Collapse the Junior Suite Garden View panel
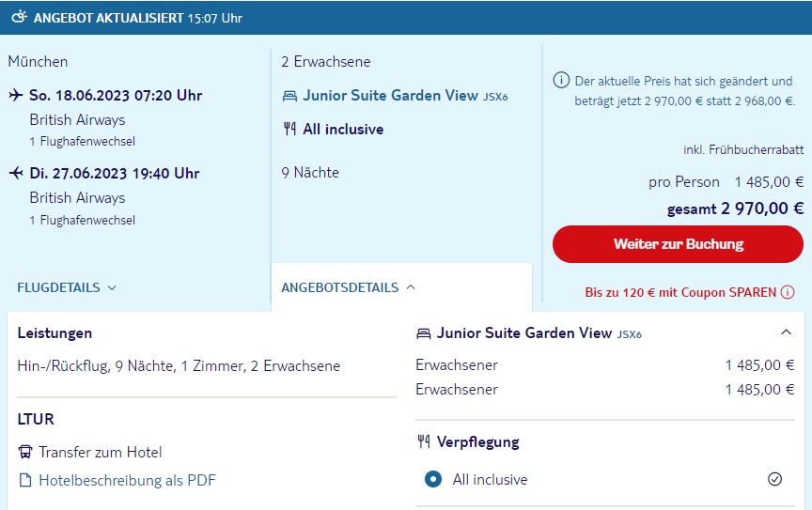812x510 pixels. coord(786,332)
